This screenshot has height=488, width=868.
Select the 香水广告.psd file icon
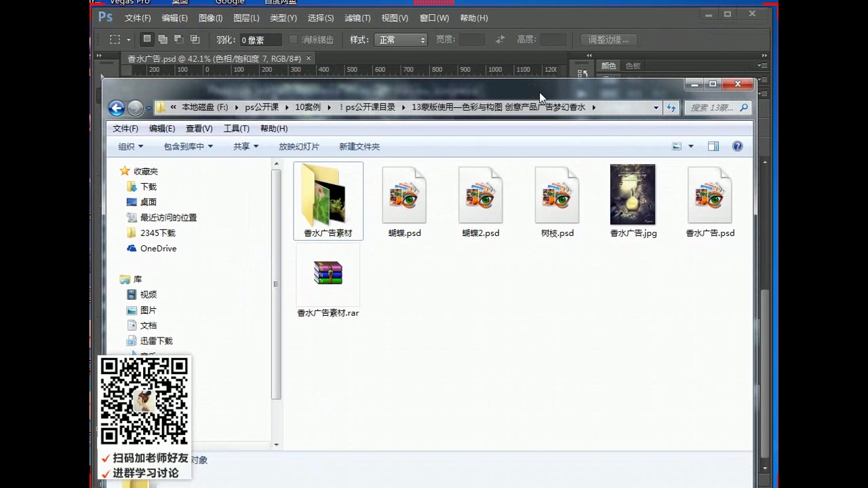710,195
